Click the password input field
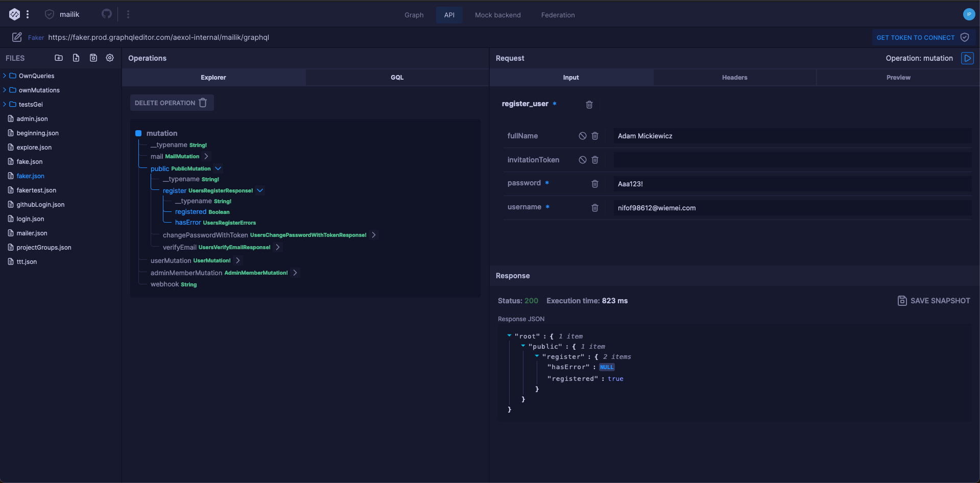 point(792,184)
